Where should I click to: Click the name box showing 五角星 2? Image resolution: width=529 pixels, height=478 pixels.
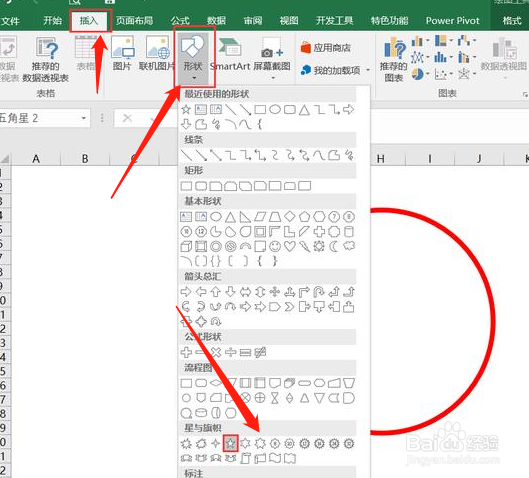point(39,118)
